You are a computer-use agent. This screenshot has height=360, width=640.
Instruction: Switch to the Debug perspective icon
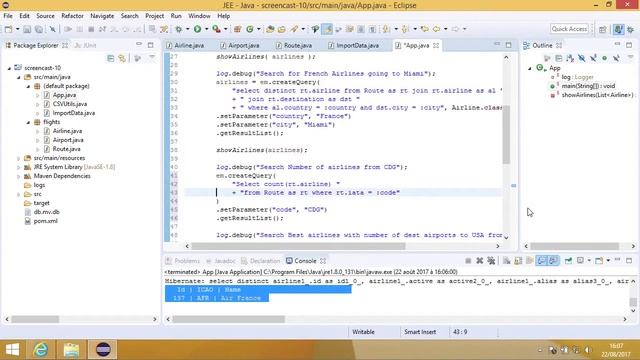point(630,29)
